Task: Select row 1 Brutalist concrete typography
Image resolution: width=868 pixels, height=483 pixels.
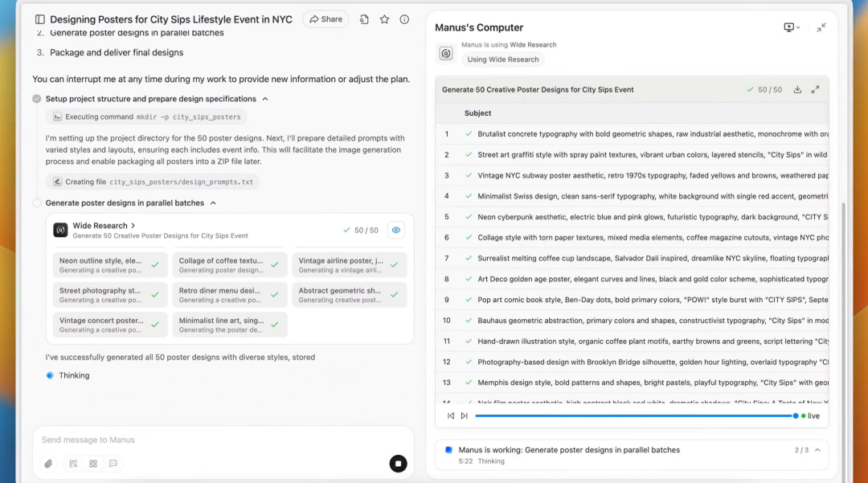Action: [632, 134]
